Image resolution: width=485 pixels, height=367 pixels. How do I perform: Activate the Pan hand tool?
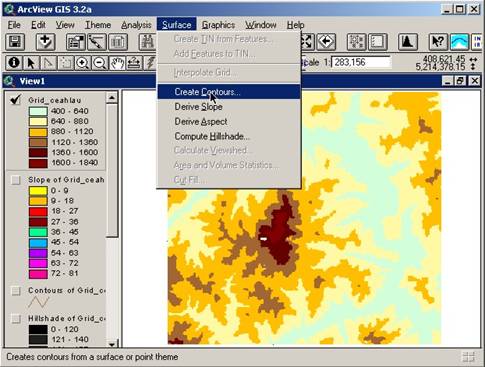click(117, 63)
